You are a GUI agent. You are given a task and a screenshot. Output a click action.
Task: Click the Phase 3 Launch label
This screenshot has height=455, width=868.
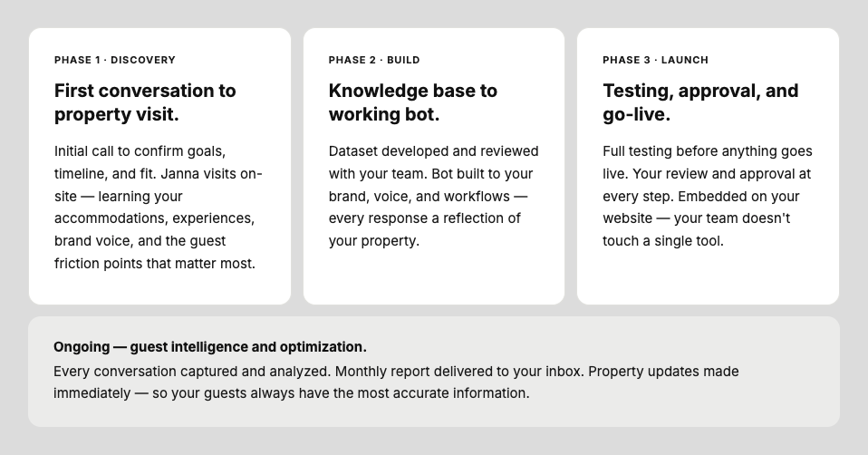(655, 60)
